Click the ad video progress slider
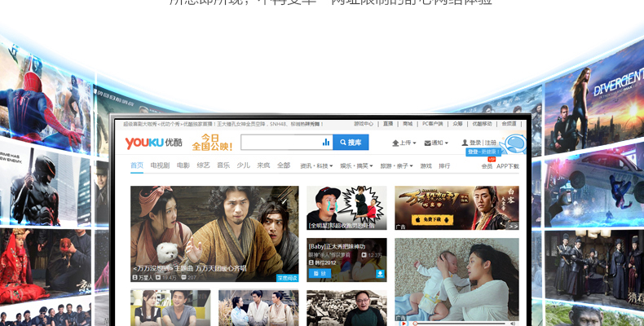Screen dimensions: 644x326 point(459,324)
